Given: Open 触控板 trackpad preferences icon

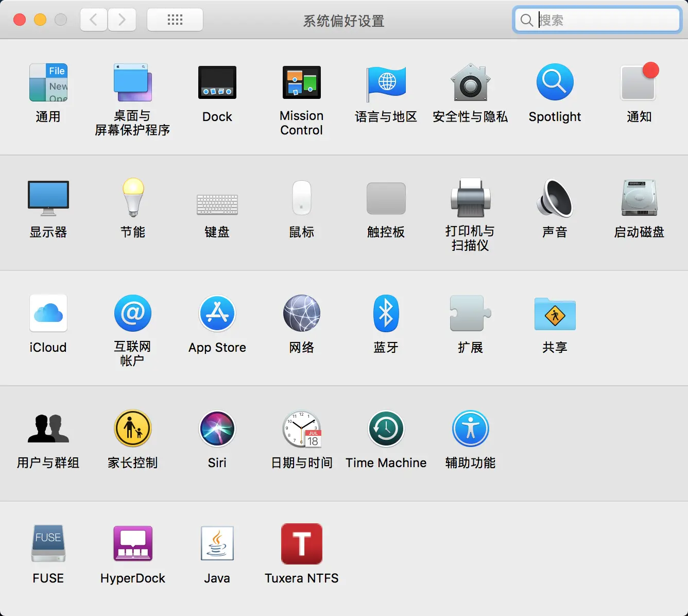Looking at the screenshot, I should click(x=386, y=198).
